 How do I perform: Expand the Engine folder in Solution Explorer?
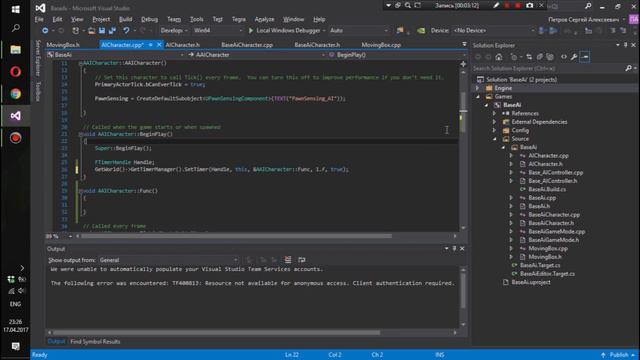(x=477, y=88)
